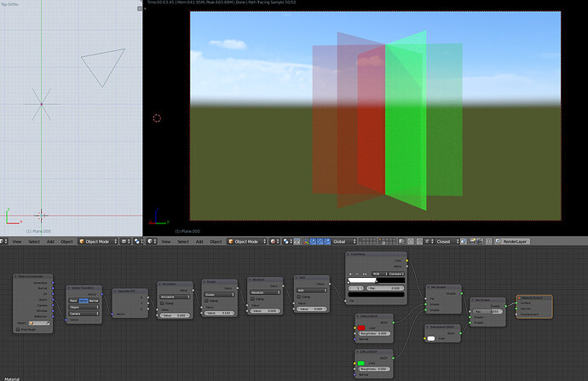Toggle the 3D manipulator widget icon
Viewport: 588px width, 381px height.
click(306, 241)
